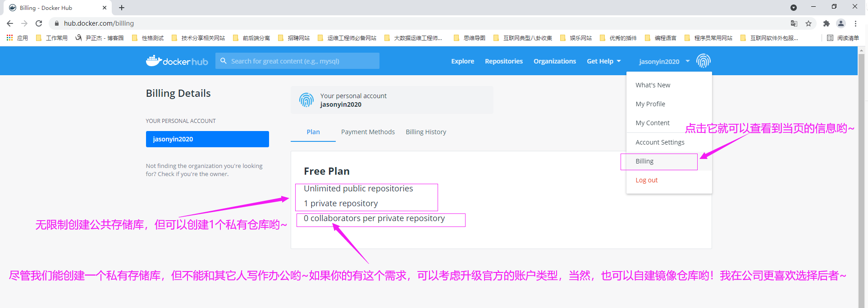Open the browser extensions puzzle icon
This screenshot has width=868, height=308.
(x=826, y=23)
